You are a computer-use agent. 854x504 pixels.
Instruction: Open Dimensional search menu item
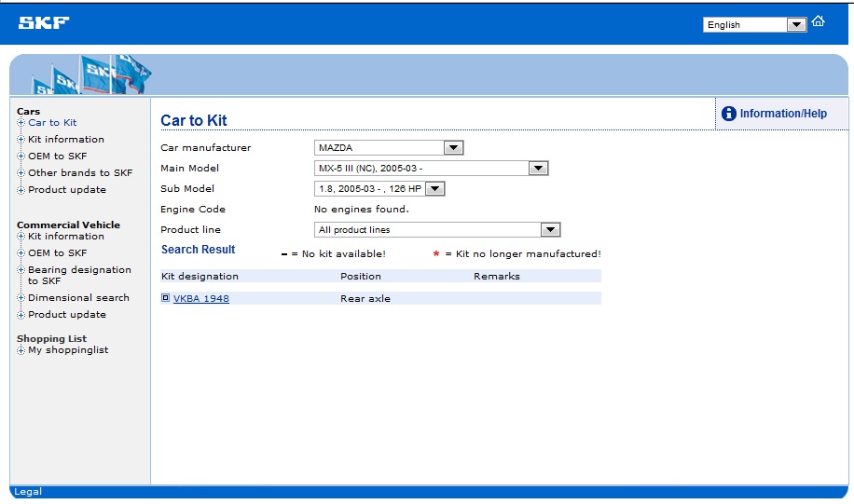(x=78, y=298)
